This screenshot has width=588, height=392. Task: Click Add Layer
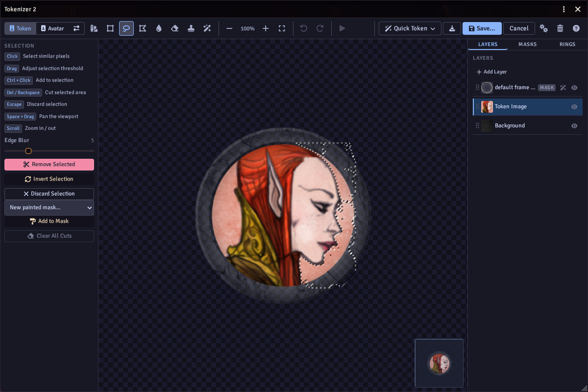[x=491, y=72]
